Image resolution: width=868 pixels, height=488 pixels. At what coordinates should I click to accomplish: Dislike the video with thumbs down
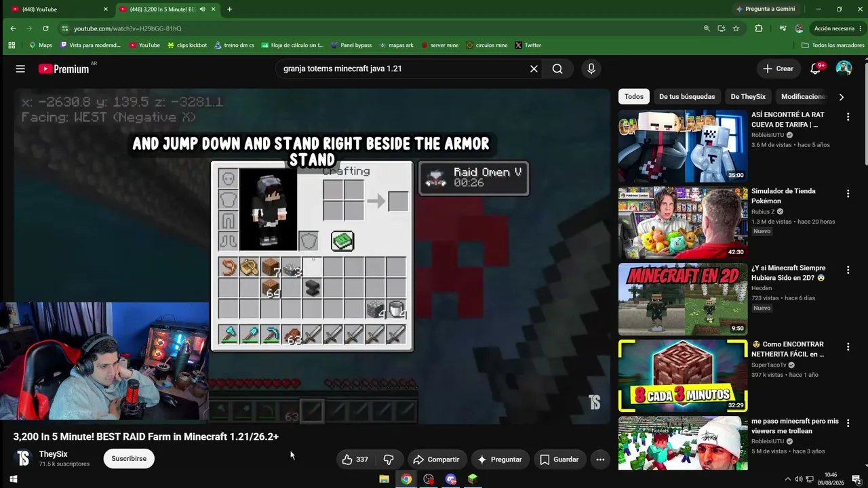point(389,460)
